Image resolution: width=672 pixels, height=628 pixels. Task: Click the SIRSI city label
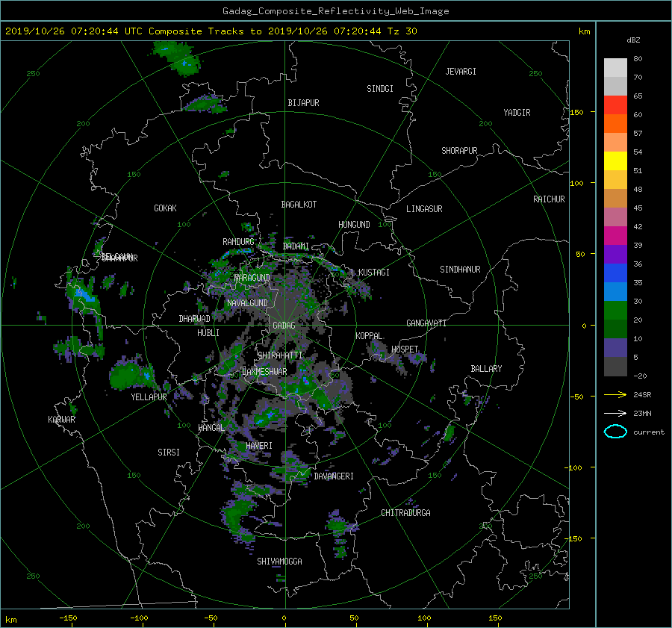coord(169,453)
